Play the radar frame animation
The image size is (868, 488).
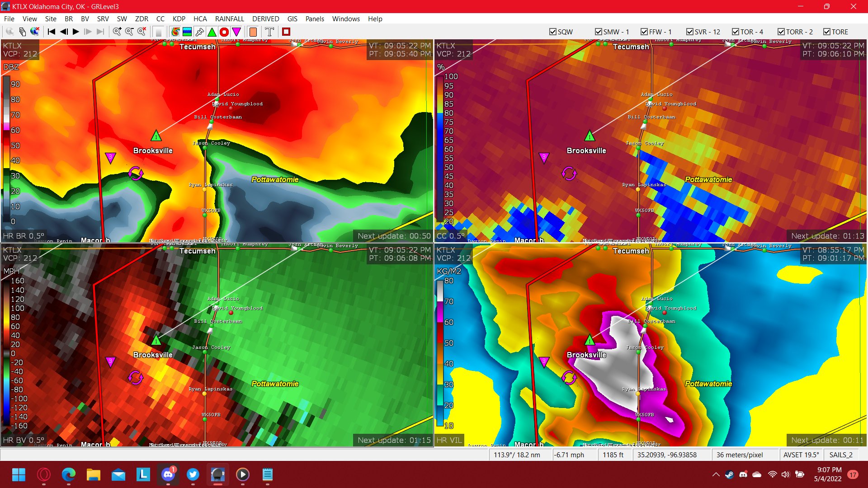point(75,32)
